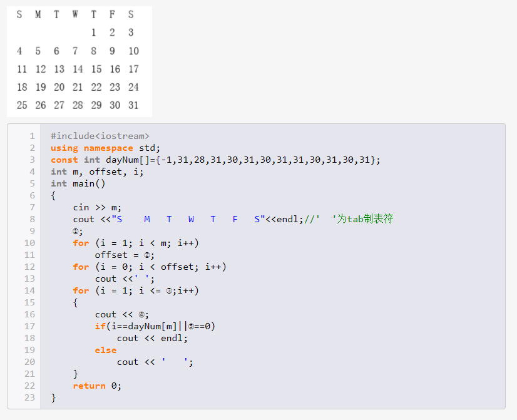Click line number 20 in the gutter
Viewport: 517px width, 420px height.
29,362
